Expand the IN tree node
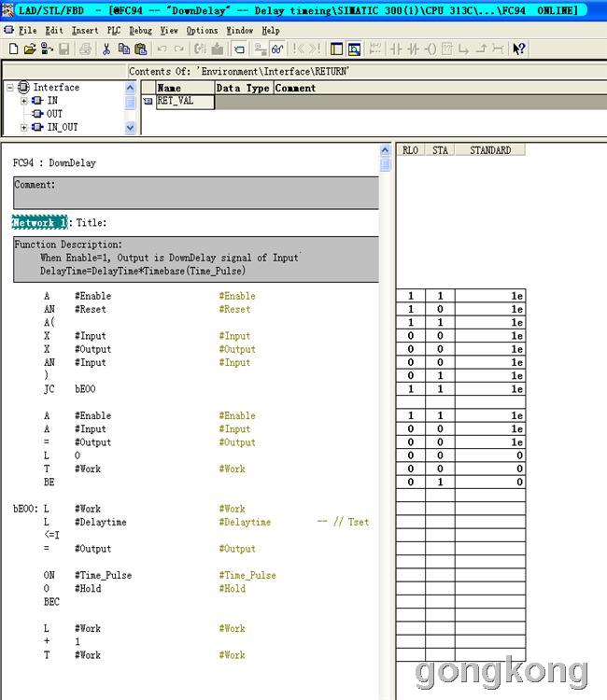The height and width of the screenshot is (700, 607). coord(23,101)
